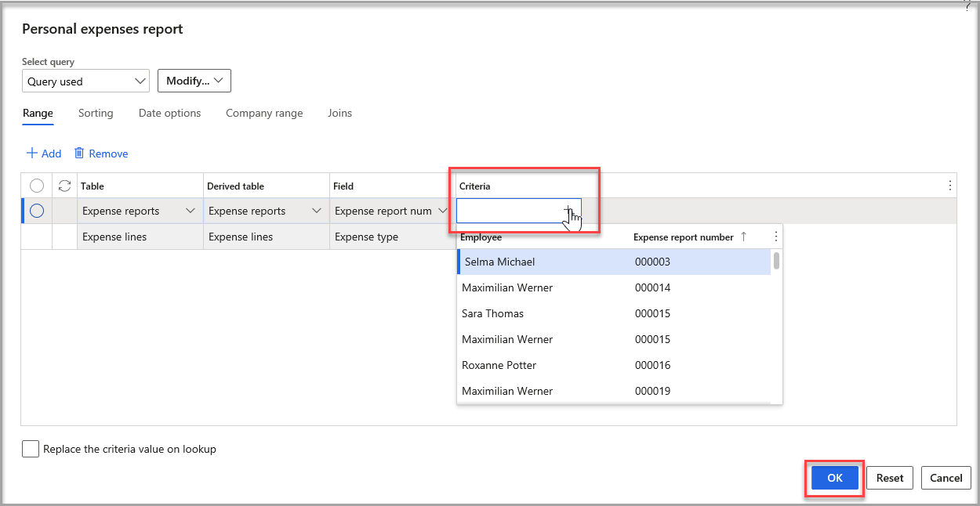Select Sara Thomas in lookup list
Viewport: 980px width, 506px height.
(x=492, y=313)
